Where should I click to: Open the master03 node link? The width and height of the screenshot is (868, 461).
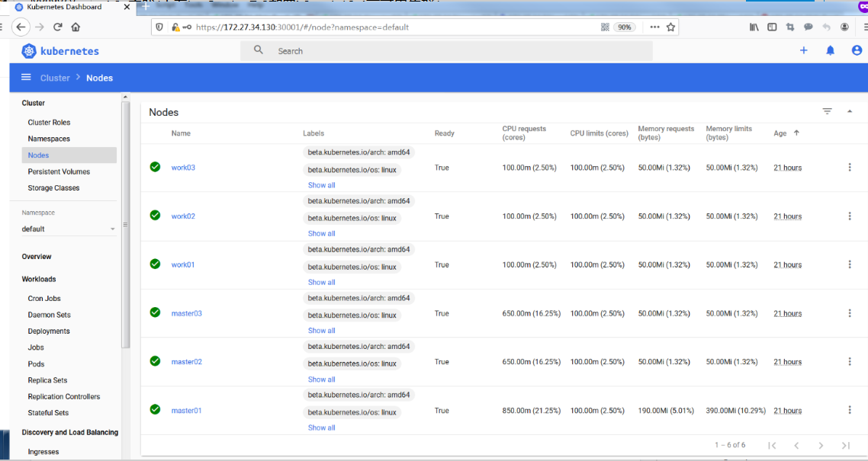tap(187, 313)
